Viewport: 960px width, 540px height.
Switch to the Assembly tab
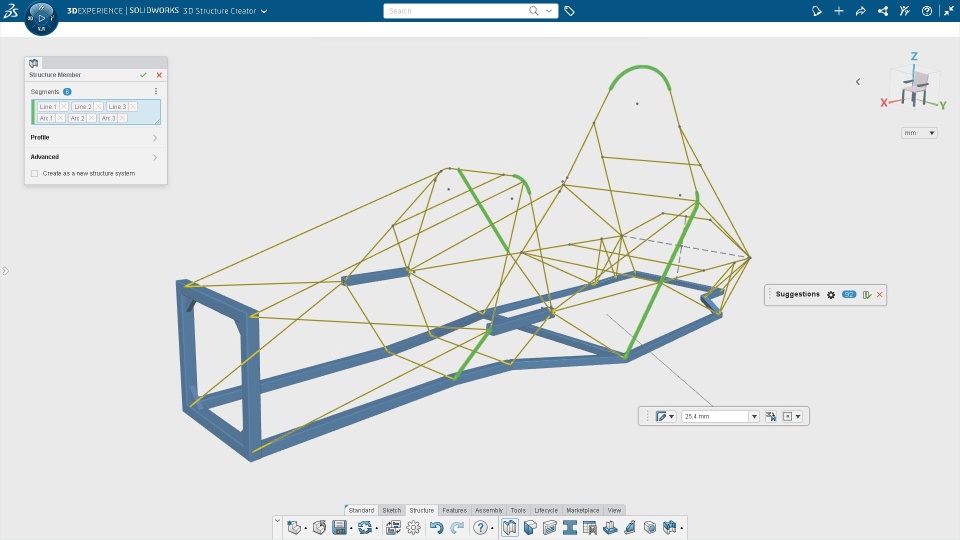coord(489,510)
